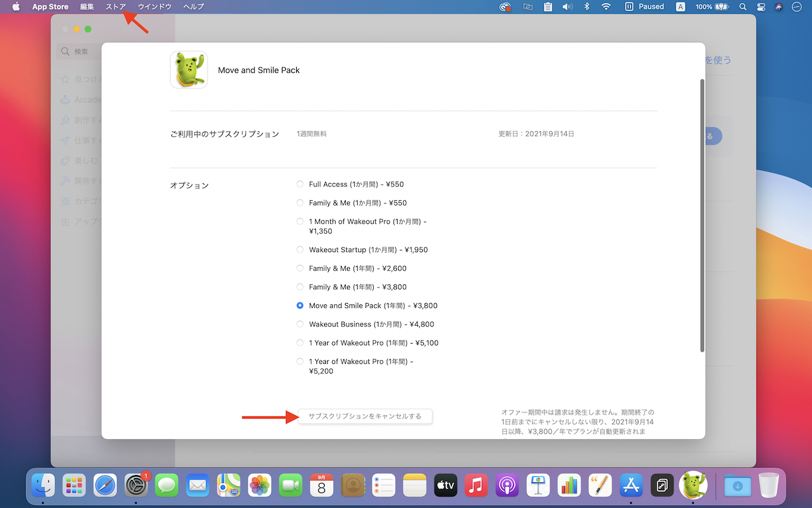The image size is (812, 508).
Task: Open the Apple menu
Action: (16, 7)
